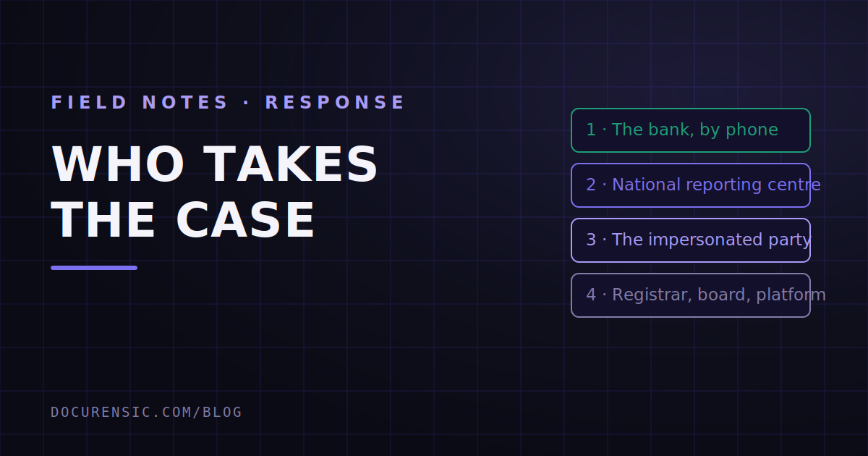The width and height of the screenshot is (868, 456).
Task: Select the step '4 · Registrar, board, platform'
Action: (x=691, y=295)
